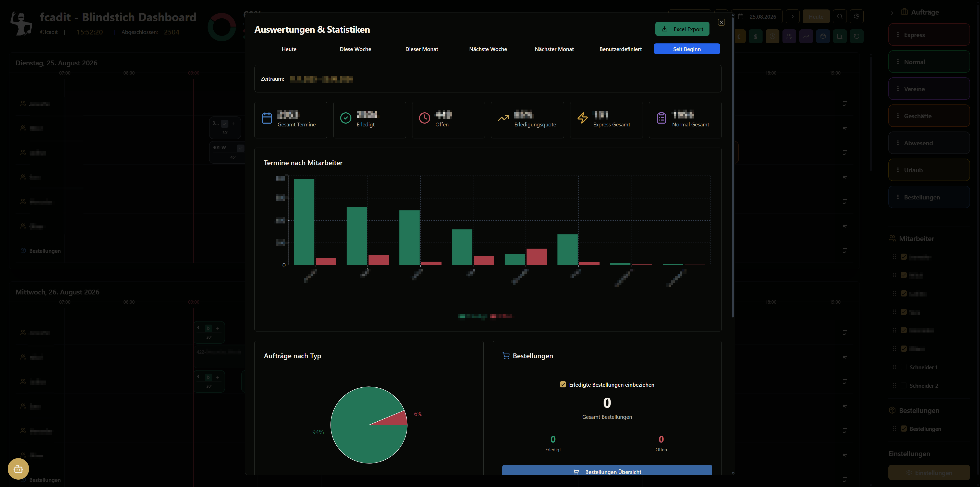Click the Offen statistic card with clock

tap(448, 120)
